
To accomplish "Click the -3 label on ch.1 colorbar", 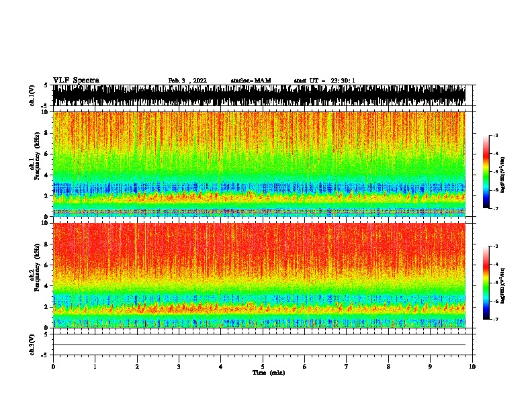I will (x=495, y=136).
